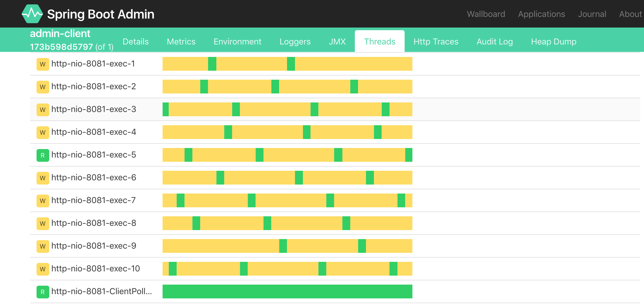Image resolution: width=644 pixels, height=305 pixels.
Task: Expand thread row http-nio-8081-ClientPoll...
Action: click(335, 291)
